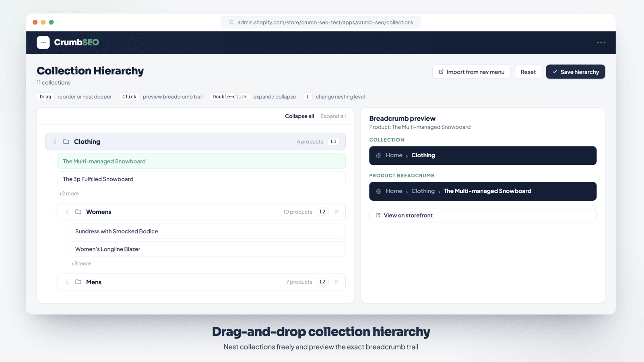Save hierarchy
Screen dimensions: 644x362
[576, 72]
